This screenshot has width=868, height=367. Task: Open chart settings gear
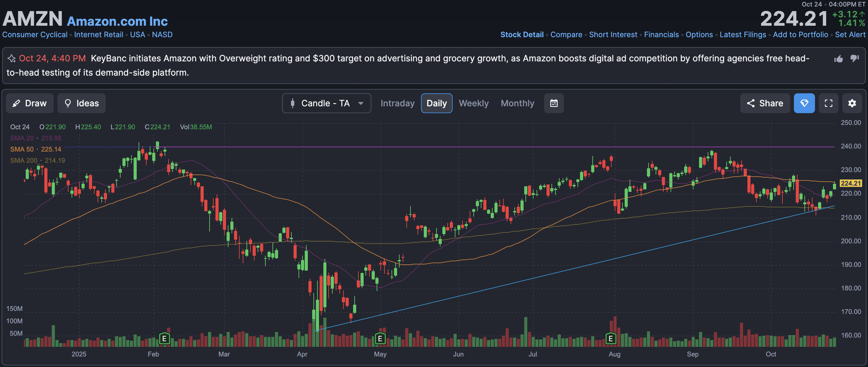pyautogui.click(x=852, y=103)
